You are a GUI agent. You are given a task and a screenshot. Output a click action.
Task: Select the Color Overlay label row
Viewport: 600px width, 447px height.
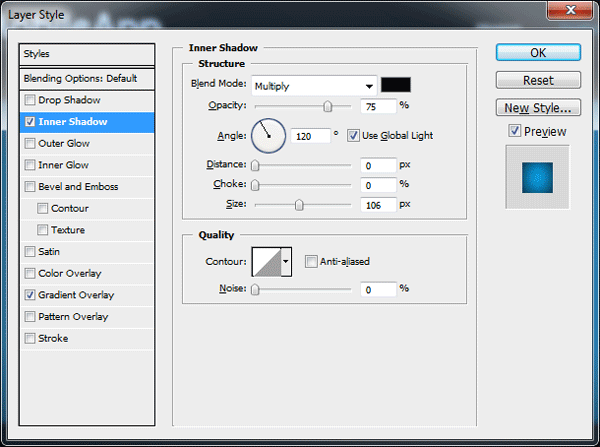coord(87,273)
